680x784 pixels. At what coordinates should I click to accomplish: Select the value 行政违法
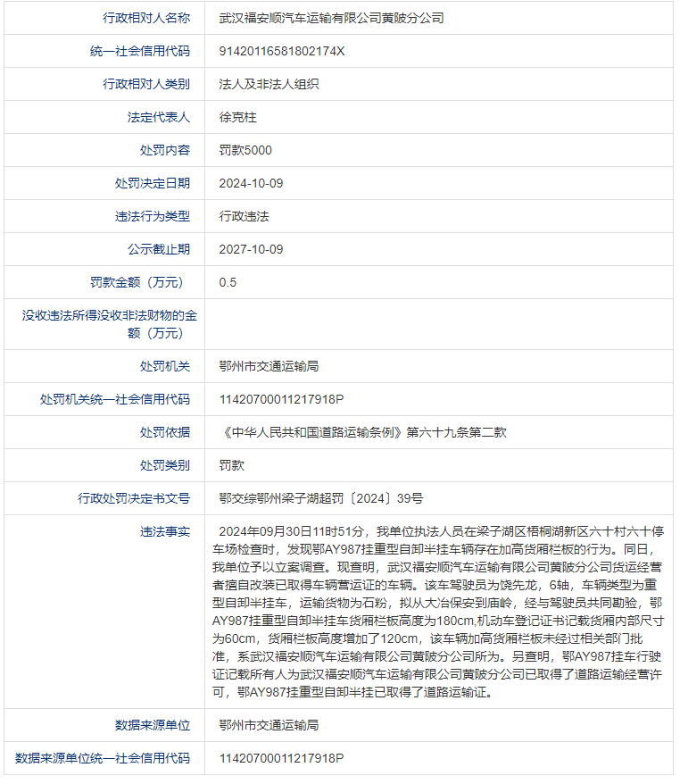coord(244,216)
